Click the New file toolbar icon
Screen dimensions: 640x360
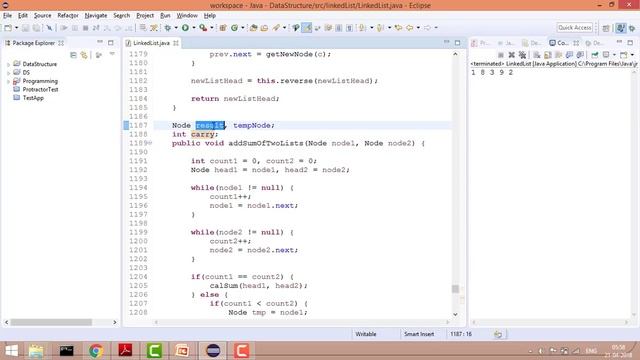pyautogui.click(x=8, y=28)
